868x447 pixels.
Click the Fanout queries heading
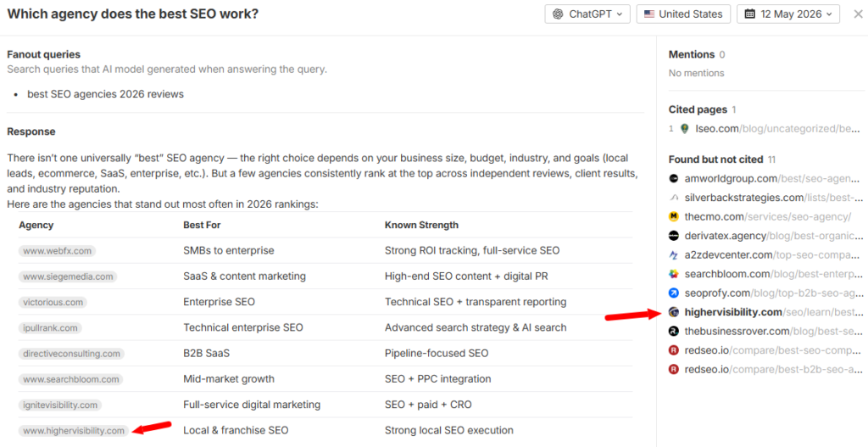(44, 54)
